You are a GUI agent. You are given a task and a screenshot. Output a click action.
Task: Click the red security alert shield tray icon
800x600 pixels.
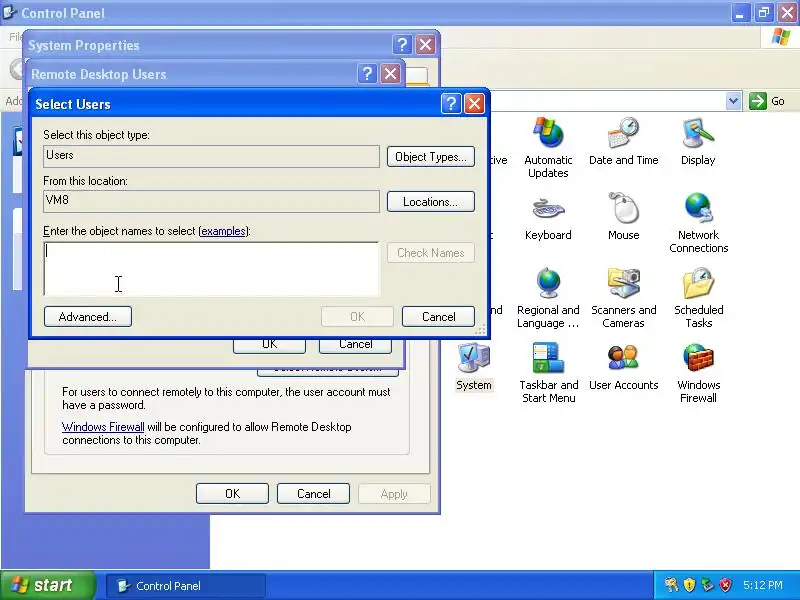tap(726, 585)
